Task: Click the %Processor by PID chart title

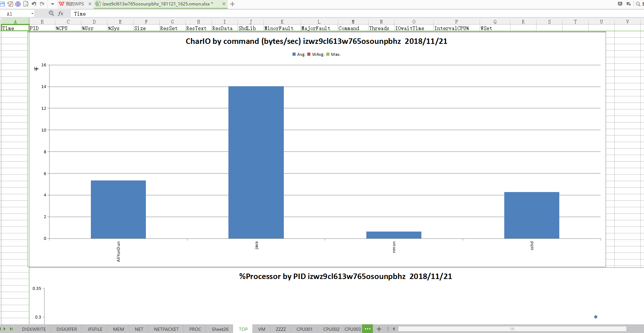Action: [x=346, y=276]
